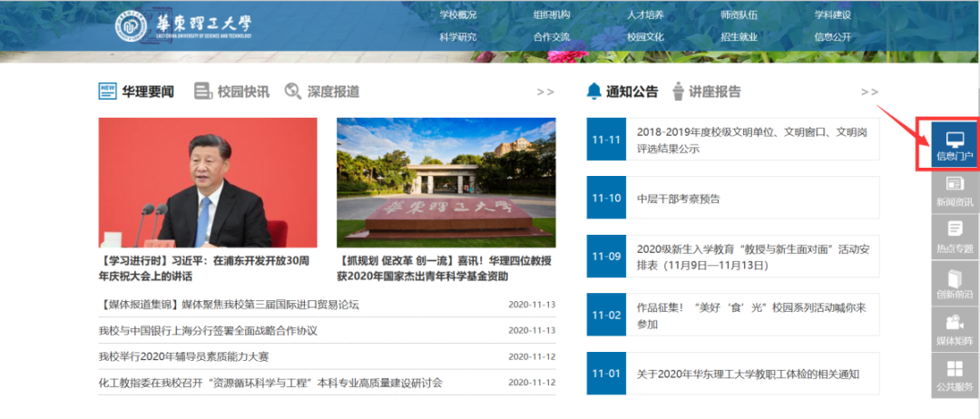The width and height of the screenshot is (980, 419).
Task: Open 信息公开 menu
Action: click(x=832, y=37)
